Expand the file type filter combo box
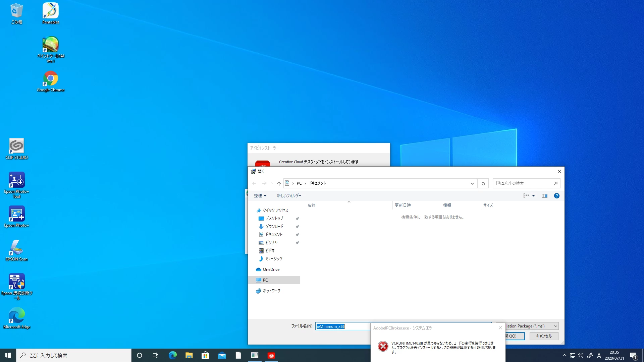The width and height of the screenshot is (644, 362). [x=555, y=326]
